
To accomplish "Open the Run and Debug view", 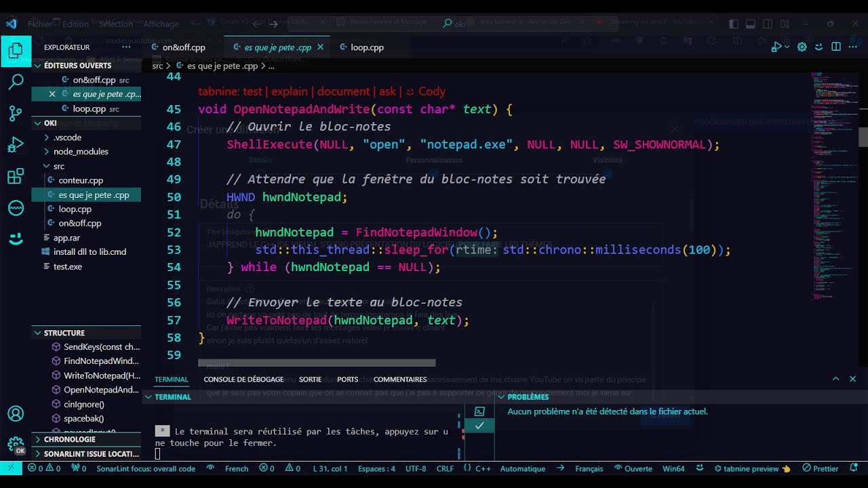I will 16,145.
